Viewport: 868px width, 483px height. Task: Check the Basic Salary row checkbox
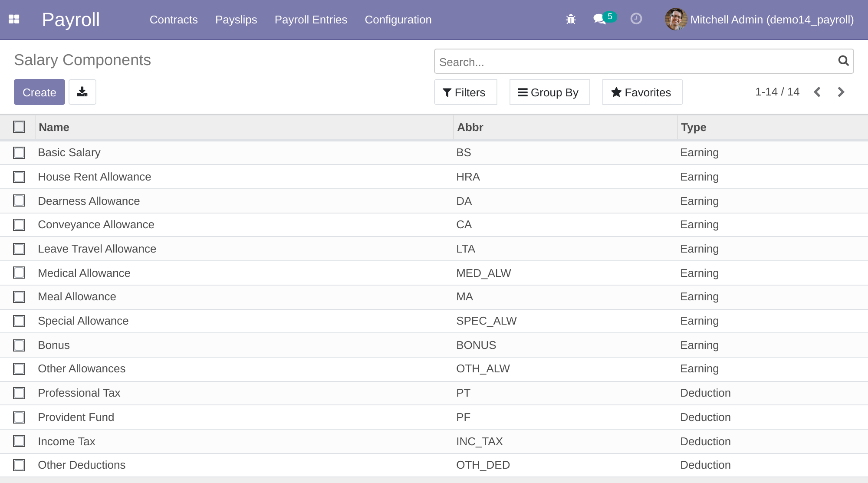coord(19,153)
